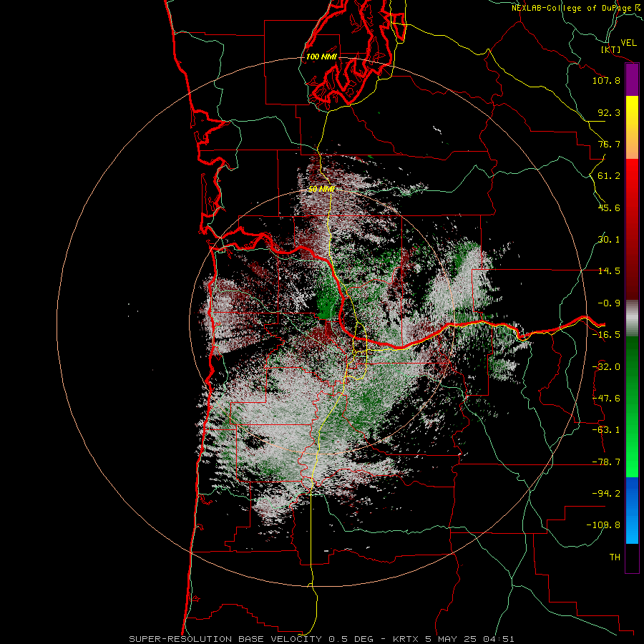The image size is (644, 644).
Task: Click the 76.7 velocity scale value
Action: (609, 144)
